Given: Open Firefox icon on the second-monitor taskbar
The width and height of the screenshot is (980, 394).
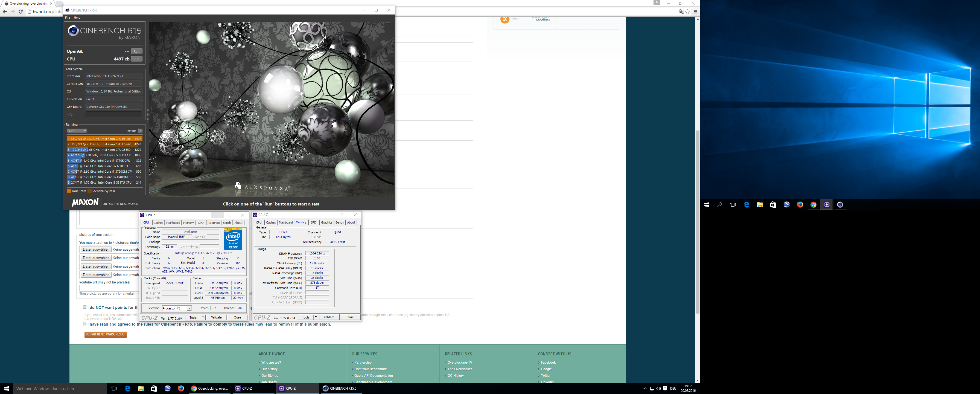Looking at the screenshot, I should [x=800, y=205].
